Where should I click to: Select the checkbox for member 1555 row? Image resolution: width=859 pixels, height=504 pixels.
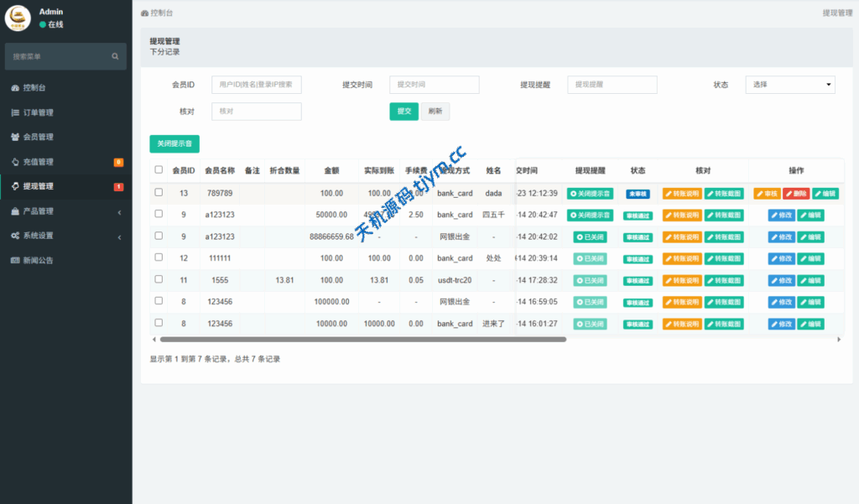pyautogui.click(x=159, y=280)
